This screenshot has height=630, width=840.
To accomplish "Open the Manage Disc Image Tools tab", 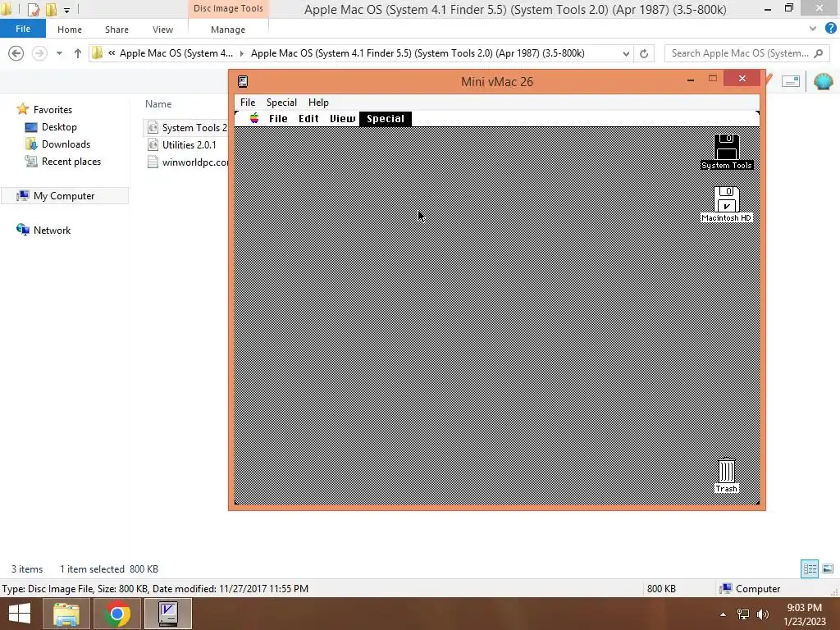I will [x=228, y=30].
